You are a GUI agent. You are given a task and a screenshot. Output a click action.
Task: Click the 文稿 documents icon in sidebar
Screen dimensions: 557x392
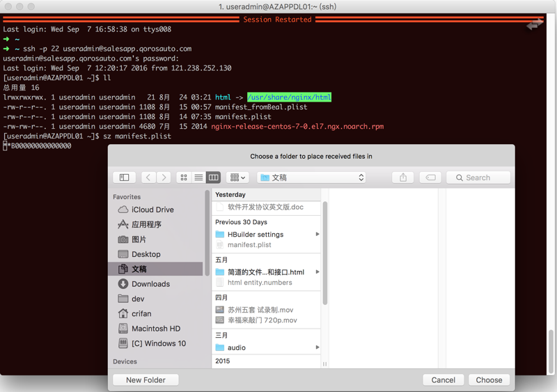(123, 269)
